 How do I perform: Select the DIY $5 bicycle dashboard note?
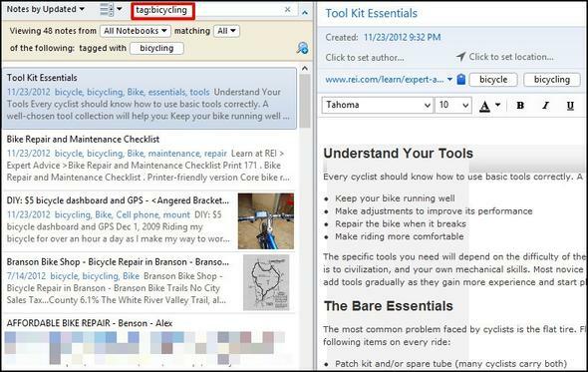point(149,221)
